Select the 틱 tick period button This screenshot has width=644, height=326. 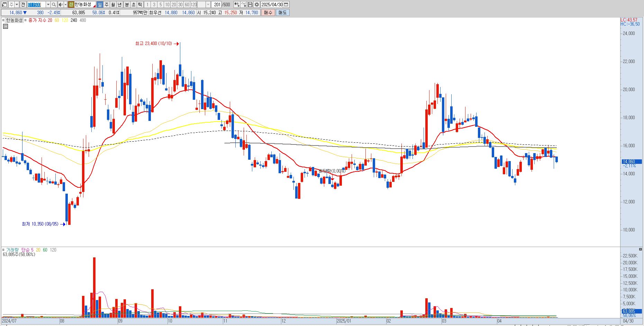click(x=140, y=5)
